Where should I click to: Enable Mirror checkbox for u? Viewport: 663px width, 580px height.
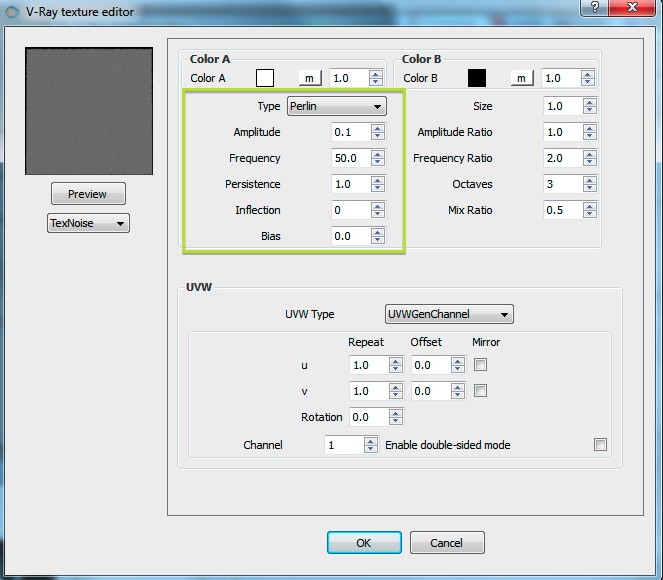(481, 365)
